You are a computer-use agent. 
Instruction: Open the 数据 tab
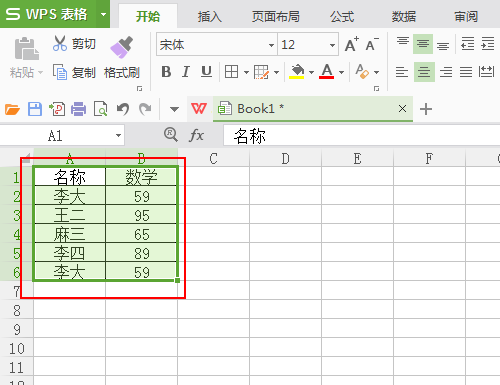tap(404, 16)
